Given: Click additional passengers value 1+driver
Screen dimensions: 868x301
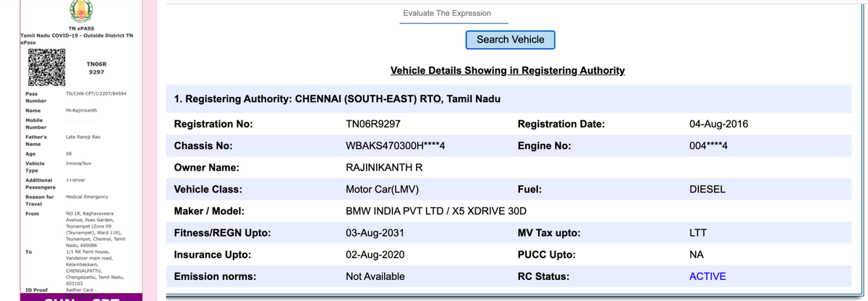Looking at the screenshot, I should [77, 179].
